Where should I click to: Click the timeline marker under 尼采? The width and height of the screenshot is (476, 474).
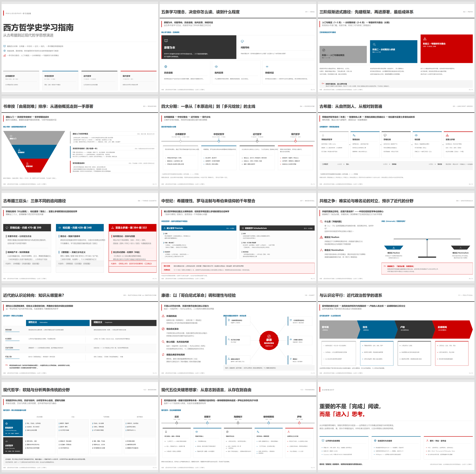pos(177,423)
